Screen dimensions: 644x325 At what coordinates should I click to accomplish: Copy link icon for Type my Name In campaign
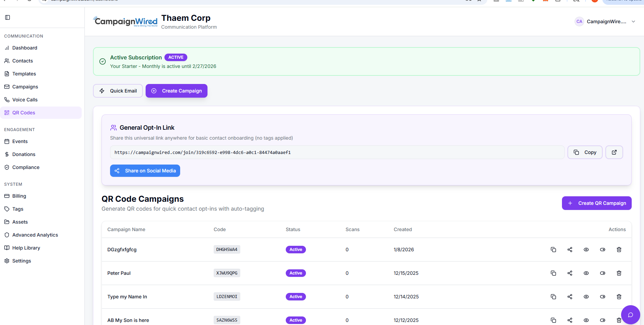(x=553, y=297)
